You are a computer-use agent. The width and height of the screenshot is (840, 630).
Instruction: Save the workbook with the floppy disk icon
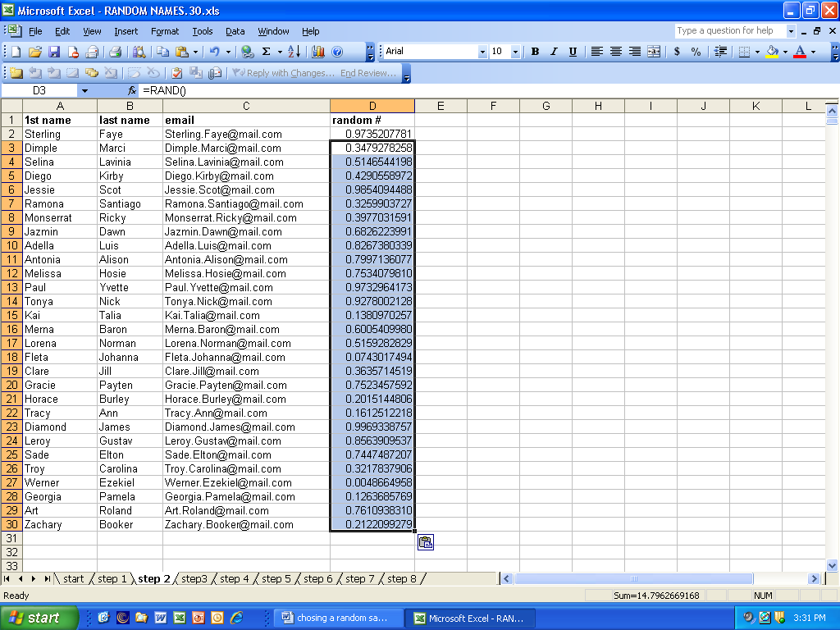point(54,52)
